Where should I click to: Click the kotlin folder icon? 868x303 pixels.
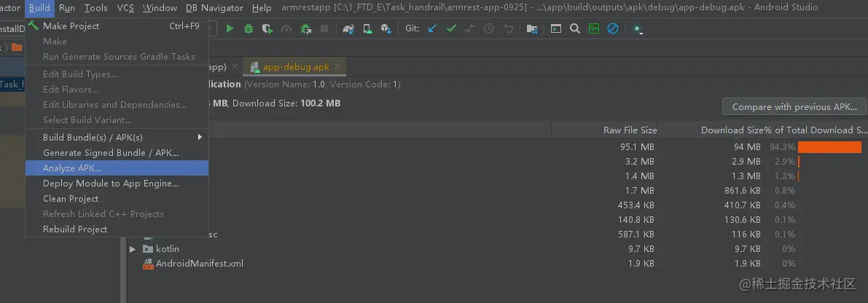pyautogui.click(x=148, y=249)
